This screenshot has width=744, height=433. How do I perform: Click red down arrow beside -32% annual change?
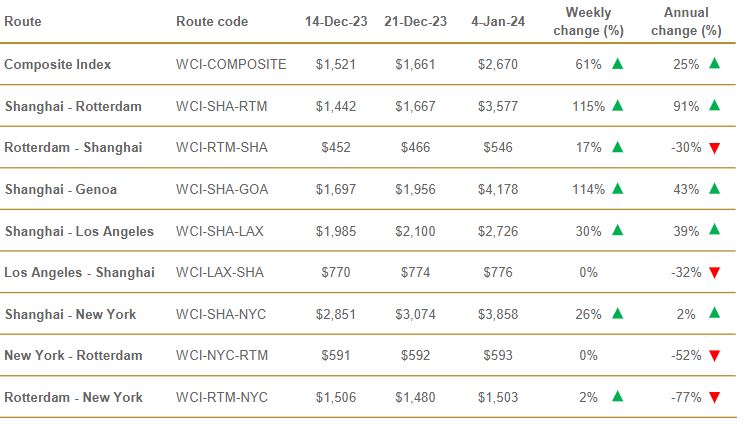pos(715,273)
